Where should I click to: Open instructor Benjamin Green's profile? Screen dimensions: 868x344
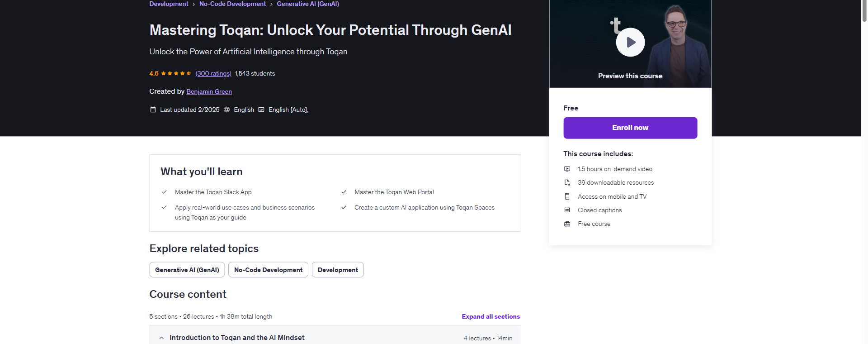tap(209, 91)
